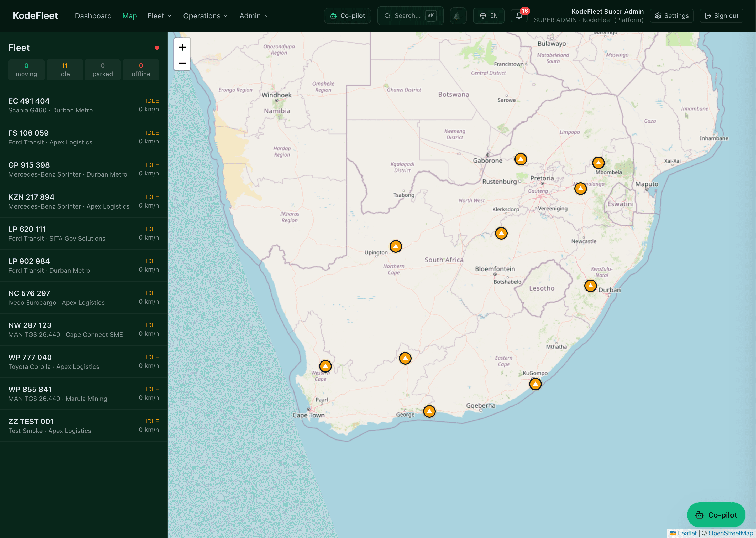Select vehicle GP 915 398 in list

pos(84,169)
